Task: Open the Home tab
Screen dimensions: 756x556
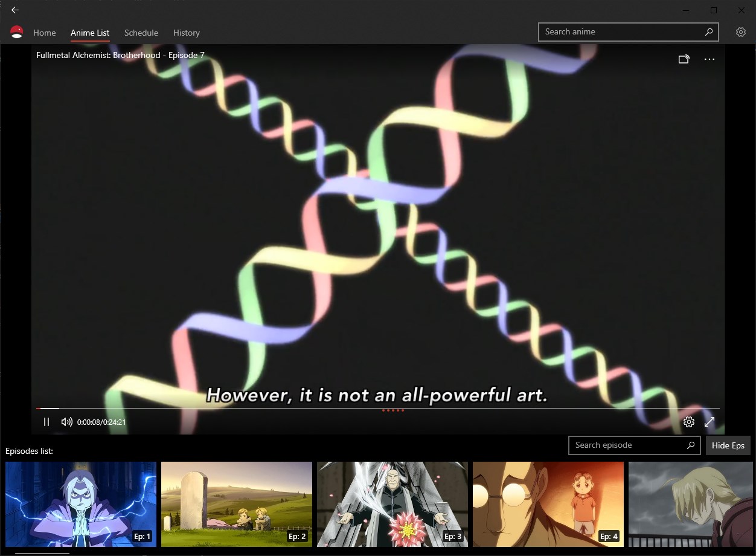Action: pos(45,33)
